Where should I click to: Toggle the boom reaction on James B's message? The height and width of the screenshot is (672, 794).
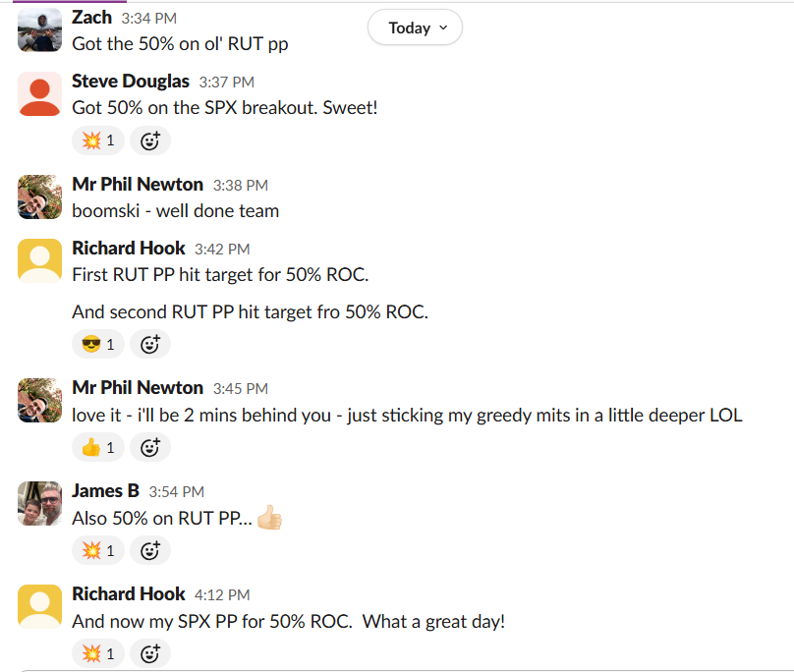tap(97, 550)
